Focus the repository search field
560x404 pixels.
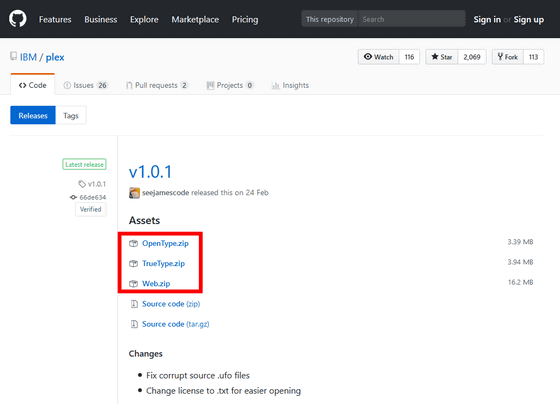[x=411, y=19]
